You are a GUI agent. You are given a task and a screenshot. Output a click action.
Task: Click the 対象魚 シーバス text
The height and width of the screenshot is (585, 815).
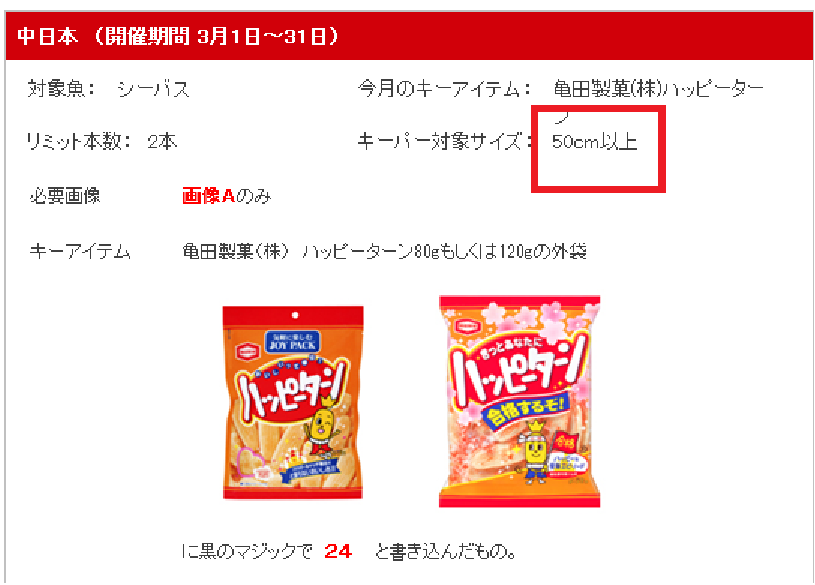coord(108,89)
